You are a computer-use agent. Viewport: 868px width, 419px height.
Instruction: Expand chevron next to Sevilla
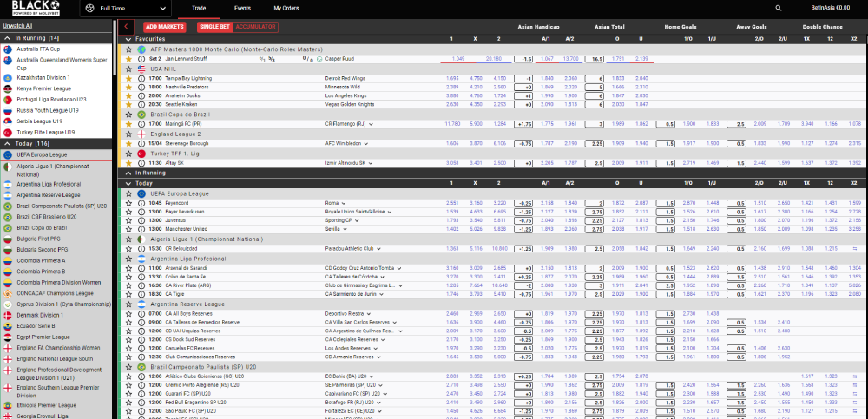(x=344, y=229)
